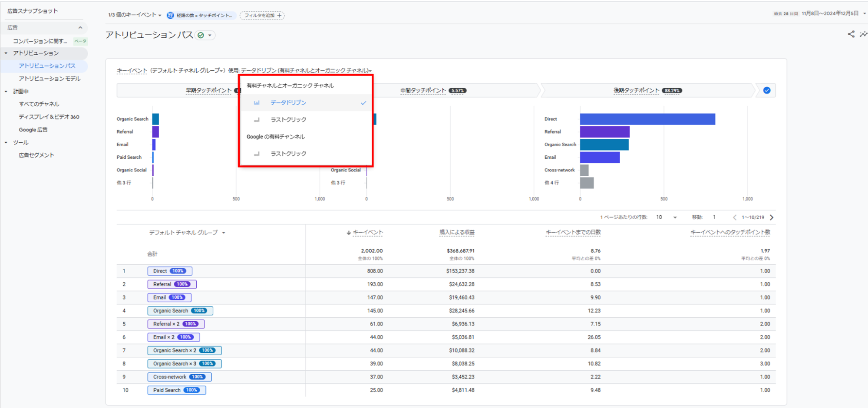Click the Organic Search × 3 path chip
The width and height of the screenshot is (868, 408).
[185, 364]
